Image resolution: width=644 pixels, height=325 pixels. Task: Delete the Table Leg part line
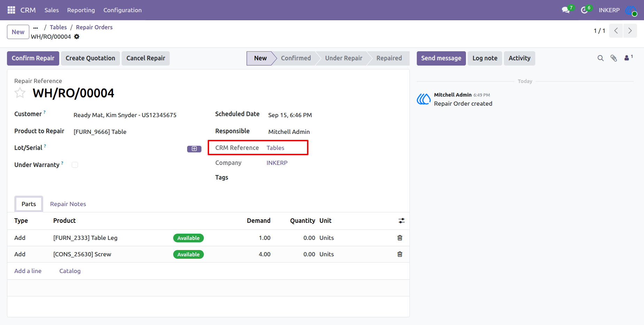[400, 238]
